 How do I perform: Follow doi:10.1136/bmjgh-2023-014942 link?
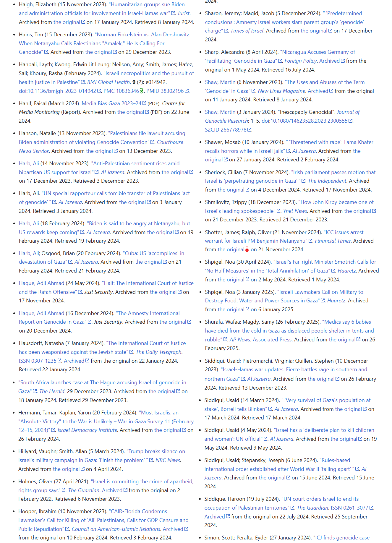point(60,91)
